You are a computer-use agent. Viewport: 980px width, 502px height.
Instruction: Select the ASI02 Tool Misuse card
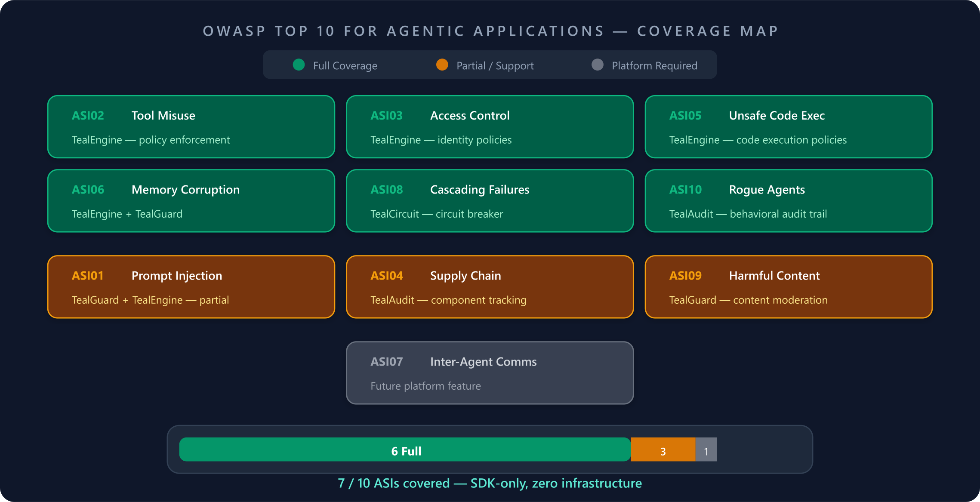[191, 127]
